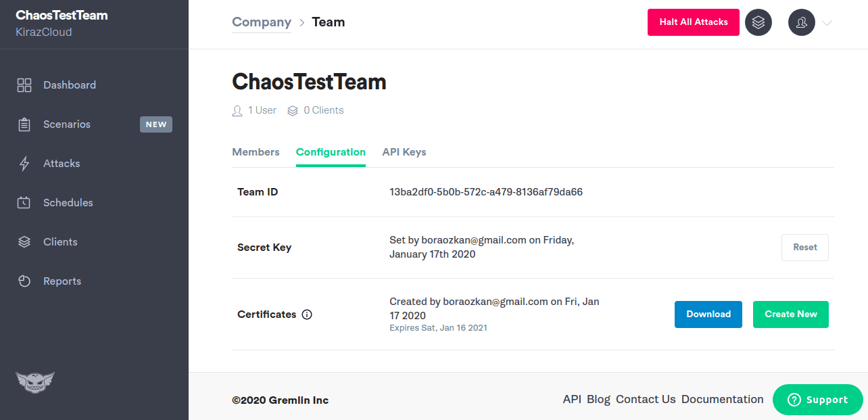Image resolution: width=868 pixels, height=420 pixels.
Task: Go to the Company breadcrumb link
Action: tap(262, 22)
